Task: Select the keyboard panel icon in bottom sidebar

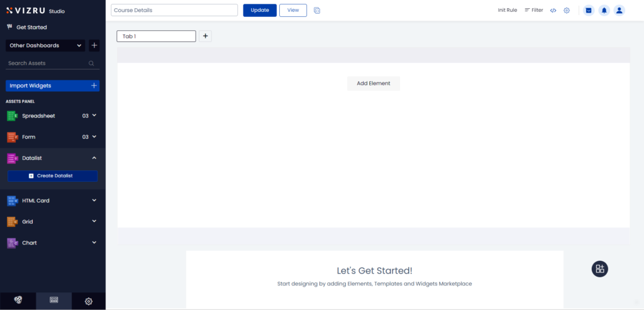Action: (53, 301)
